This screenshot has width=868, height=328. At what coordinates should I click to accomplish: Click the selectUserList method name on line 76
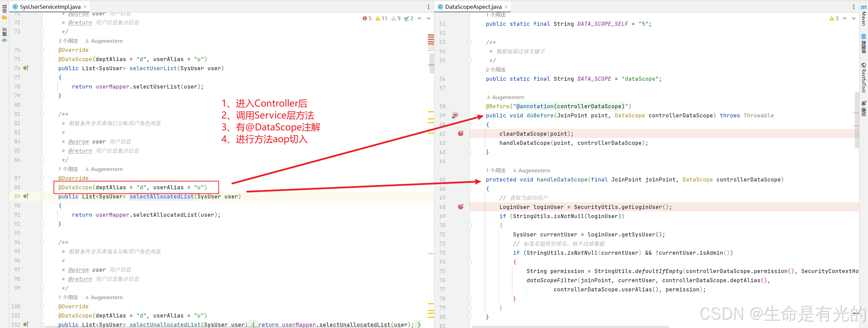point(153,68)
